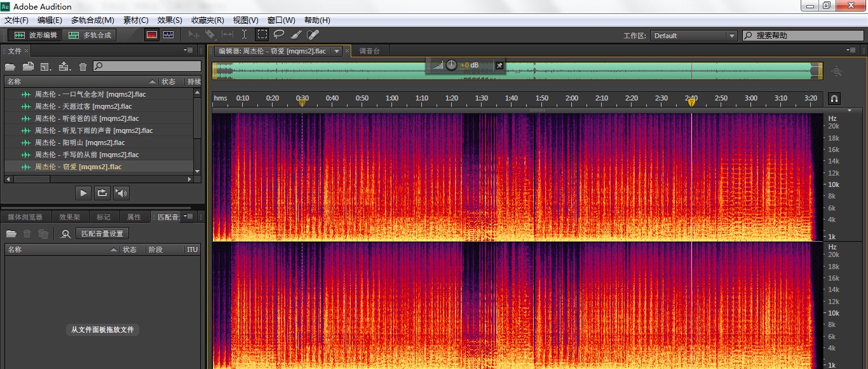Click the Files panel search field
The height and width of the screenshot is (369, 868).
pos(147,66)
